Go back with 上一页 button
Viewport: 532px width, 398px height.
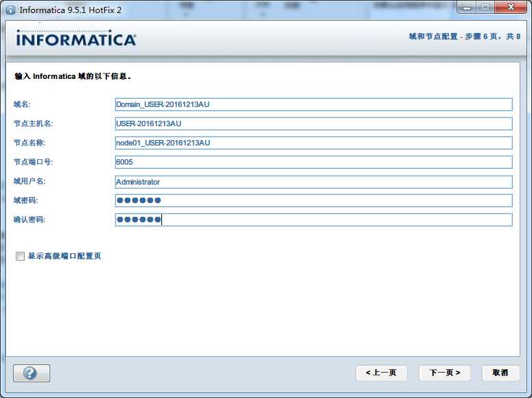coord(382,373)
